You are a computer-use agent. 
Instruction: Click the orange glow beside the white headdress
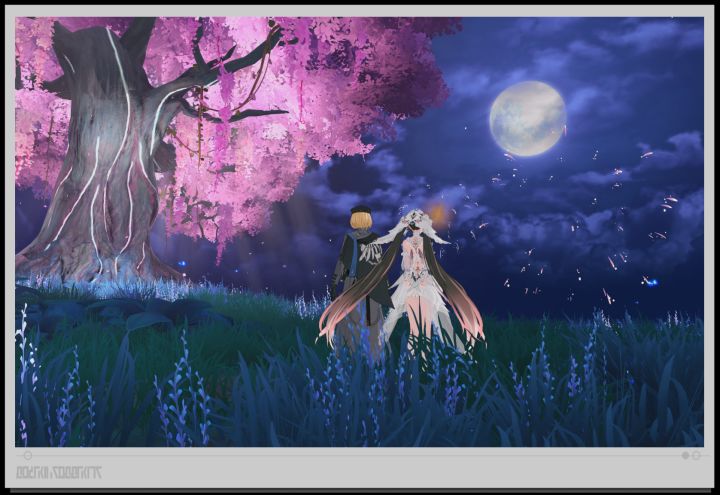[x=439, y=212]
